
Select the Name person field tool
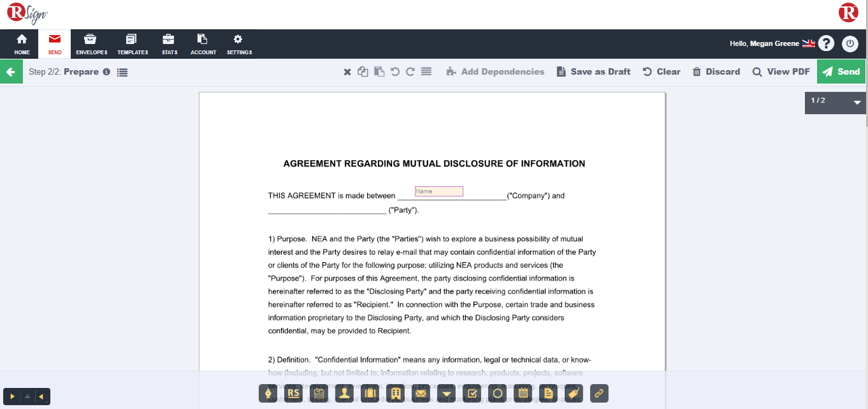click(x=344, y=393)
